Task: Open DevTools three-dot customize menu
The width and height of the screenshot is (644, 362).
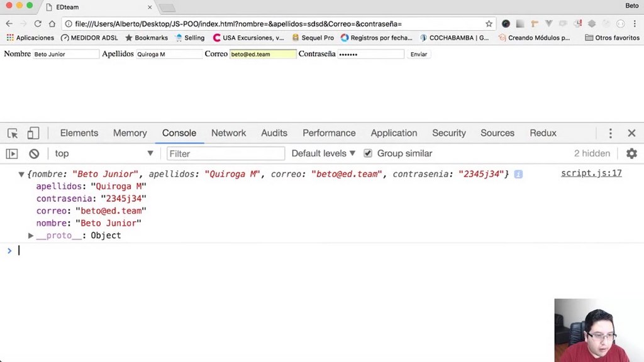Action: point(610,133)
